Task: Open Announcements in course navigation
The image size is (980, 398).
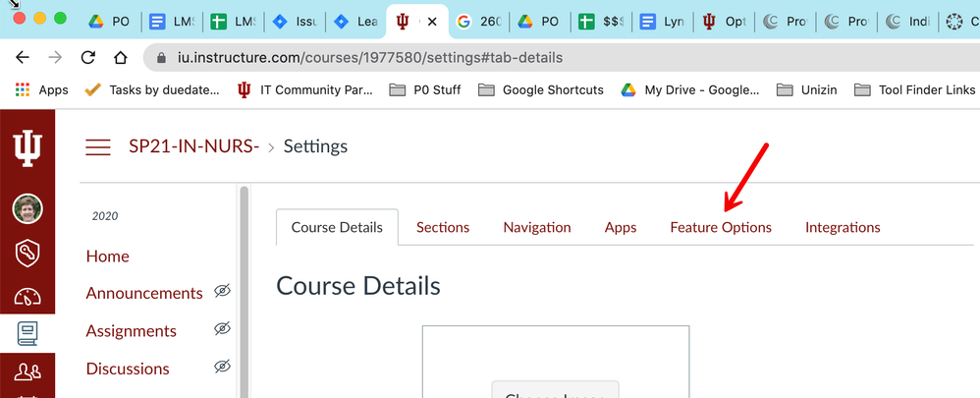Action: coord(144,294)
